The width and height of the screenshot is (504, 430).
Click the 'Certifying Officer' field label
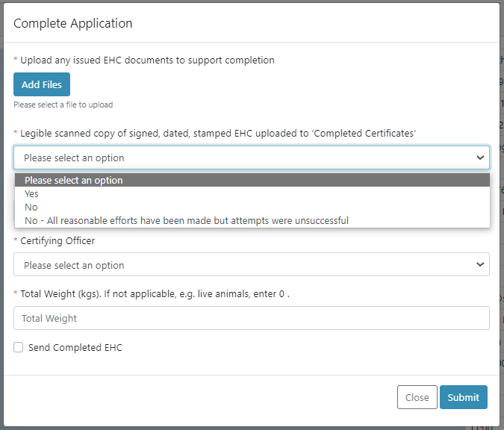point(57,240)
